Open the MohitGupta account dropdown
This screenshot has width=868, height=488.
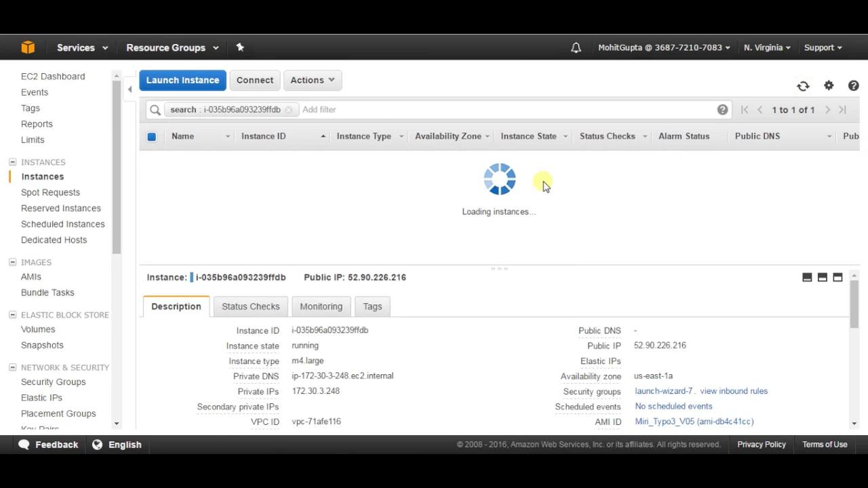coord(664,47)
